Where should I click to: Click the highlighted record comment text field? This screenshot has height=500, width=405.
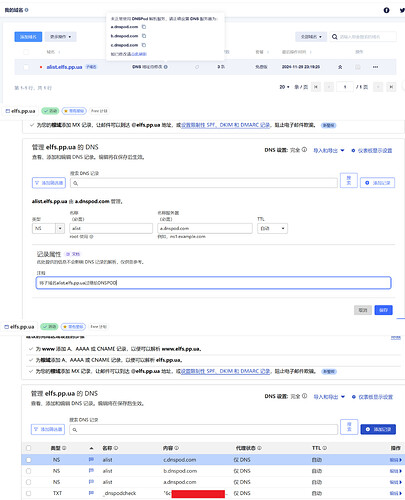coord(213,283)
